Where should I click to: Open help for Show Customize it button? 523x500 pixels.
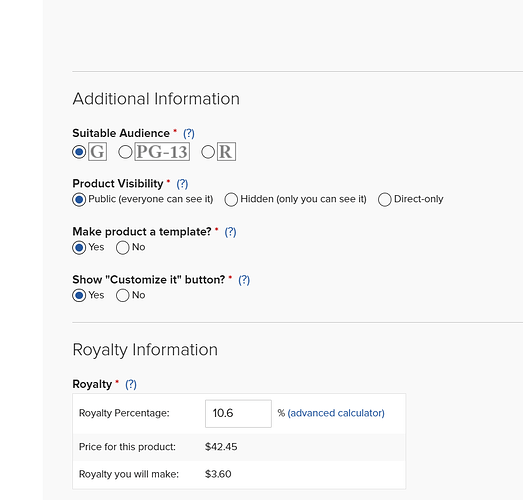(x=244, y=280)
